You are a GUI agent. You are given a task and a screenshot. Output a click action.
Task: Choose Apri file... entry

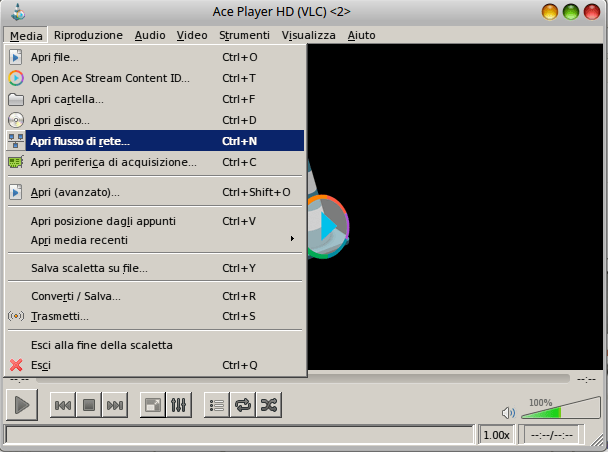[x=155, y=57]
